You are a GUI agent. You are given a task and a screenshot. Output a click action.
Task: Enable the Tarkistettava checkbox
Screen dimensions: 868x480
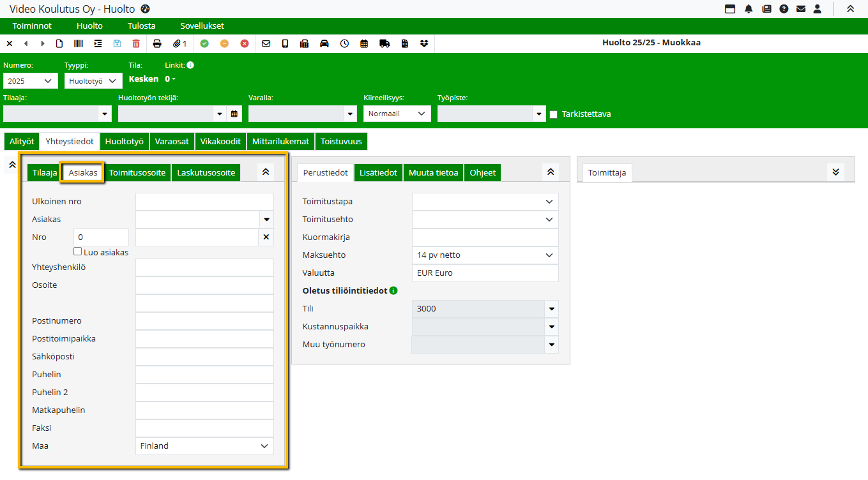click(553, 114)
